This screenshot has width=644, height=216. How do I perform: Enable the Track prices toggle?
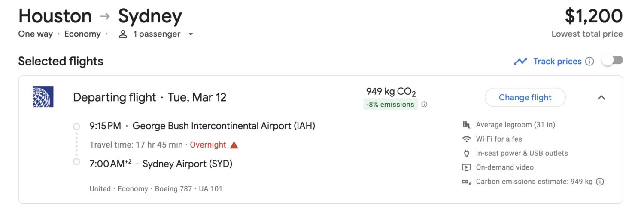(x=612, y=61)
